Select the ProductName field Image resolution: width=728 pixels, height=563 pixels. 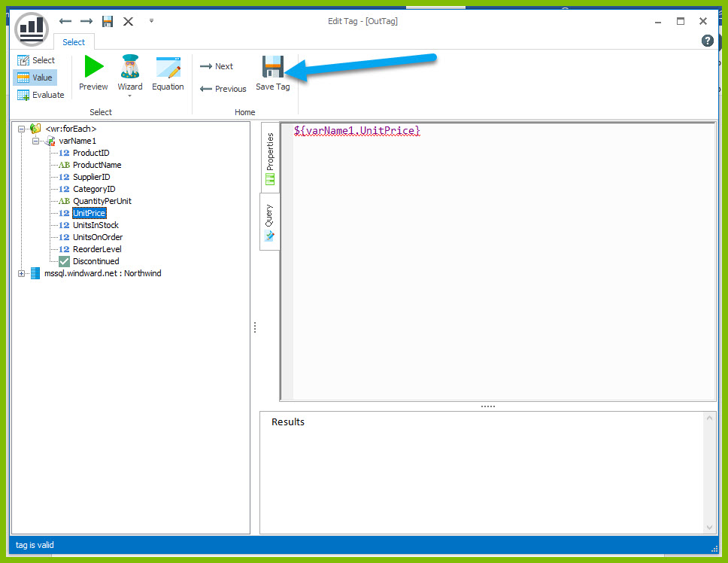(97, 165)
